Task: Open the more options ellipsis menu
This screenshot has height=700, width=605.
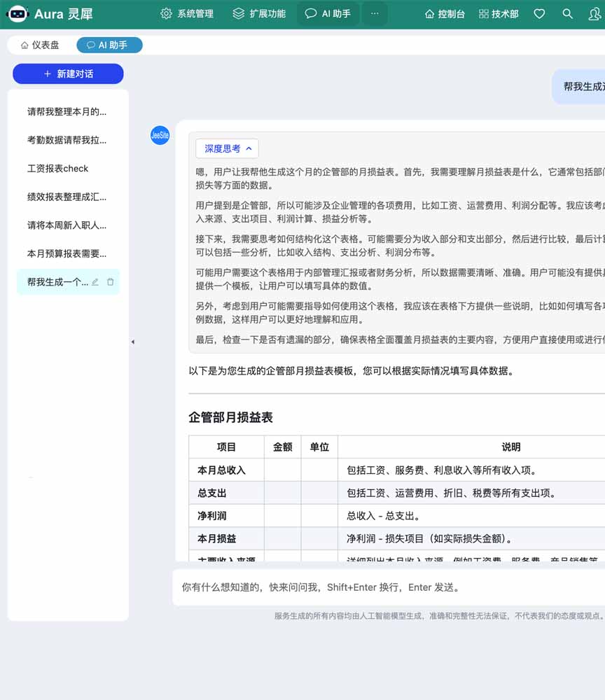Action: click(x=375, y=14)
